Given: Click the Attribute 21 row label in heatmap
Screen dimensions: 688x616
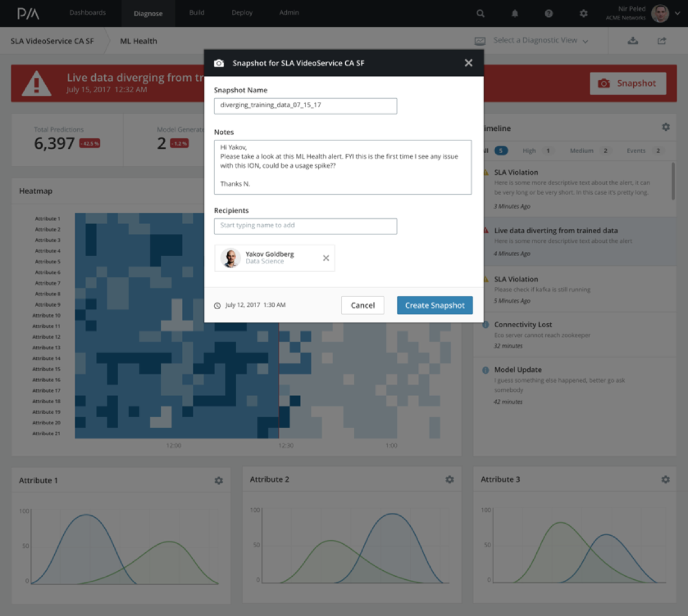Looking at the screenshot, I should pos(46,433).
